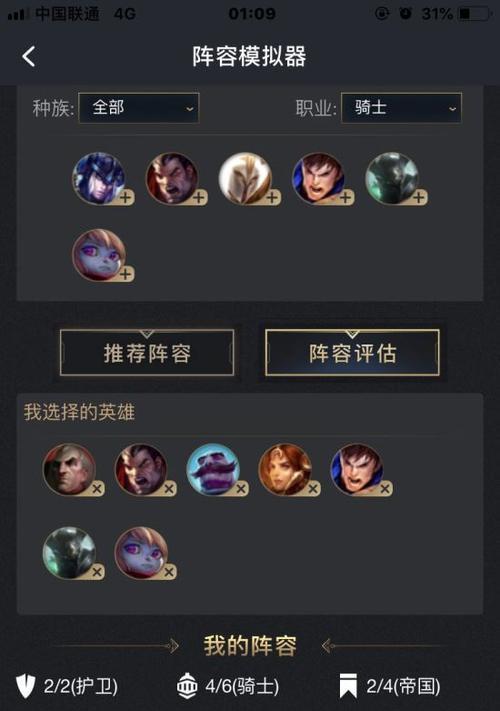Tap the 骑士 helmet synergy icon
This screenshot has width=500, height=711.
click(x=187, y=686)
